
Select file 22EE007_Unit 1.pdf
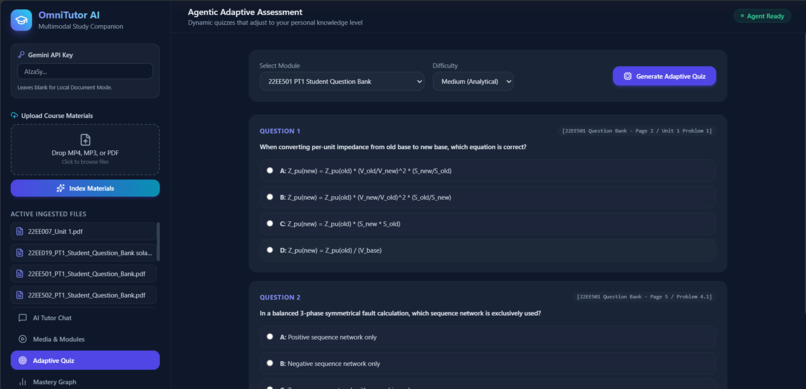84,231
